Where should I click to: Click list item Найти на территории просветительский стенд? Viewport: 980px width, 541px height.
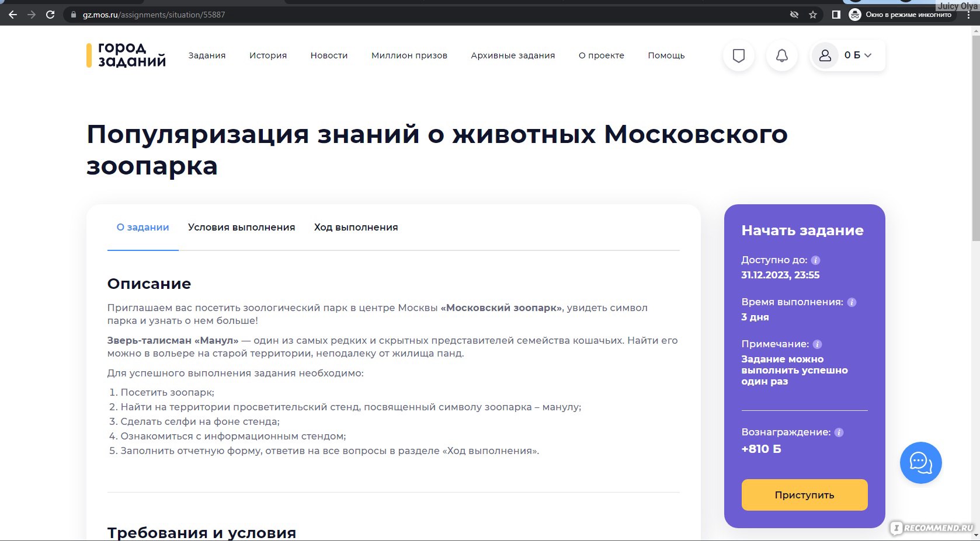tap(350, 407)
